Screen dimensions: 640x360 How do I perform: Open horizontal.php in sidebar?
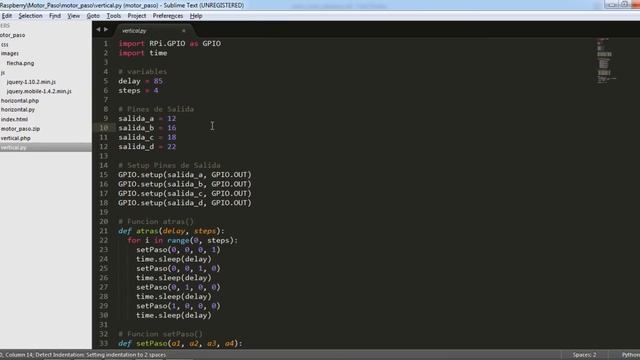pos(20,100)
